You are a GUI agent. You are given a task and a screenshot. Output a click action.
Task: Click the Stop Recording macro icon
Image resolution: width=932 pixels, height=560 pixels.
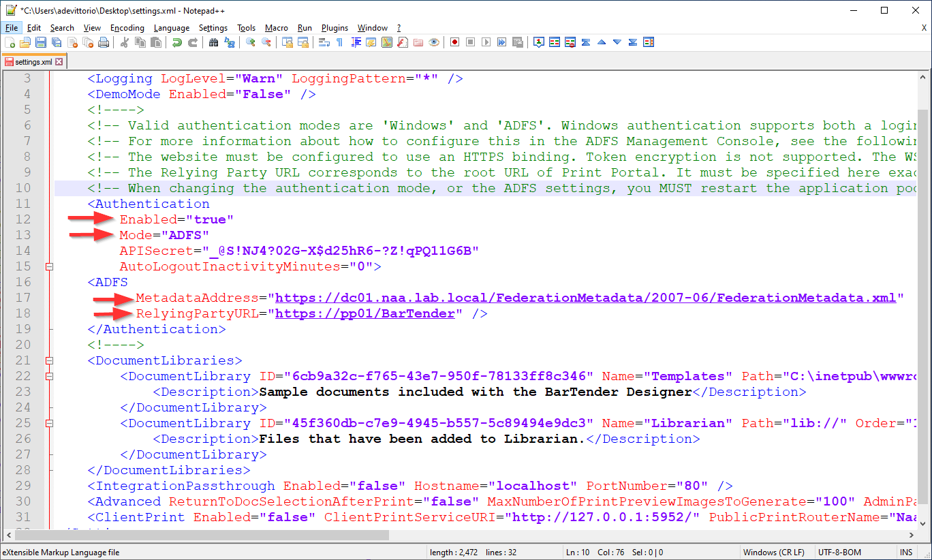pos(470,42)
